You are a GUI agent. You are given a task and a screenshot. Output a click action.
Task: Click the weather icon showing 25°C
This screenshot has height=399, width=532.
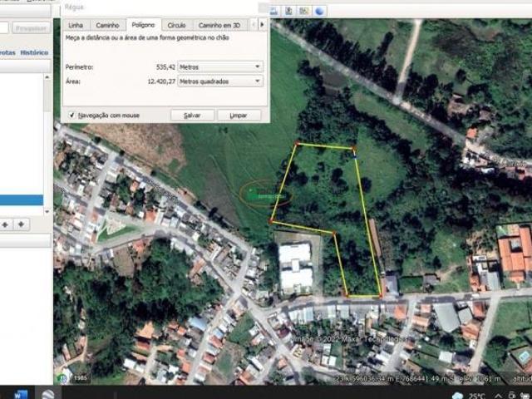coord(458,396)
